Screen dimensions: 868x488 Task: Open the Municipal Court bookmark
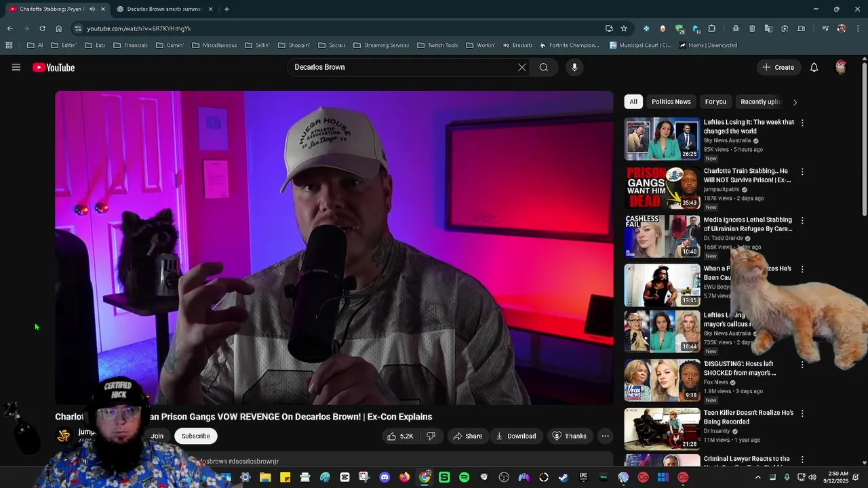pyautogui.click(x=640, y=45)
